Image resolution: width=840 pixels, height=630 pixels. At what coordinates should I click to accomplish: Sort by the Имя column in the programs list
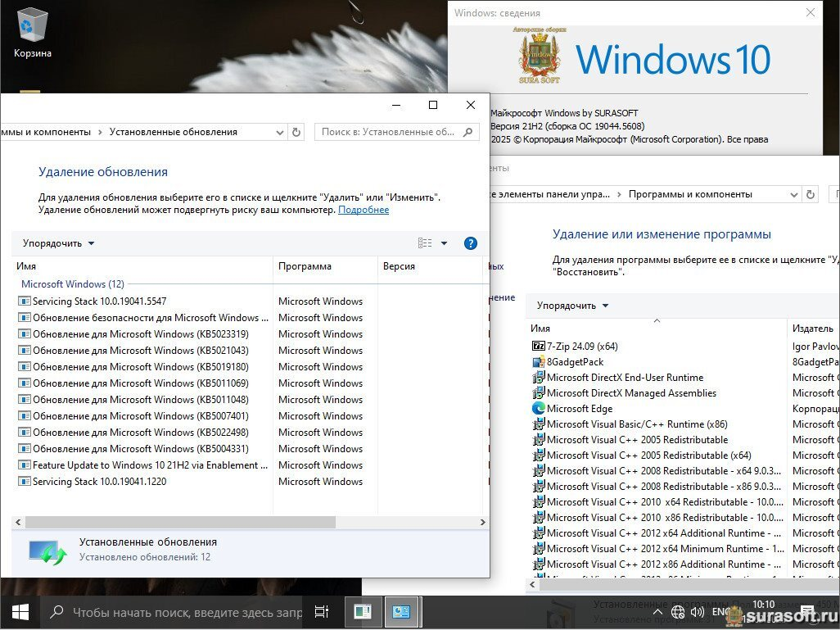(x=657, y=329)
